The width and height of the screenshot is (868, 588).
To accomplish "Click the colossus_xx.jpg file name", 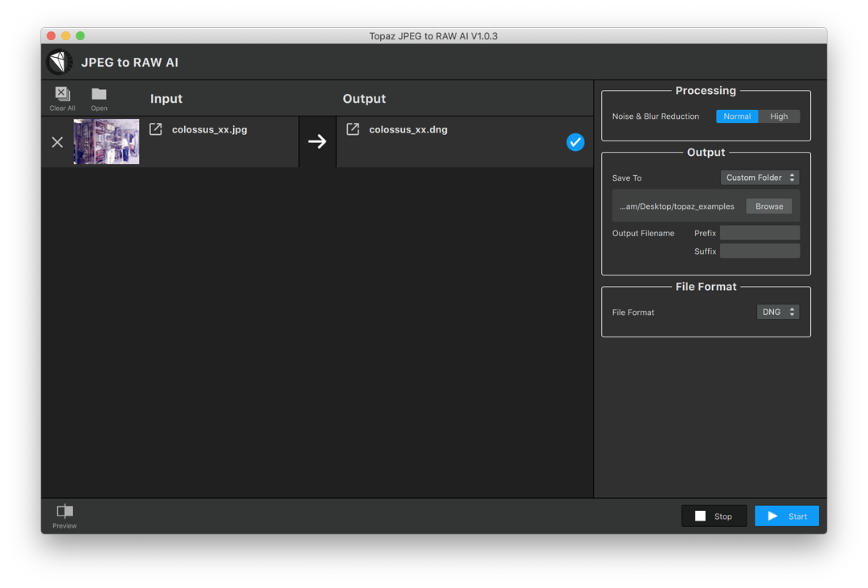I will pyautogui.click(x=209, y=129).
